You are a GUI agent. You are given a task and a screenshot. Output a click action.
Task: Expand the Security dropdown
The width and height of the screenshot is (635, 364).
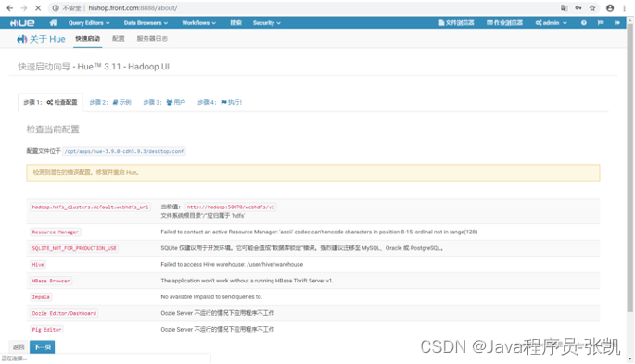266,23
